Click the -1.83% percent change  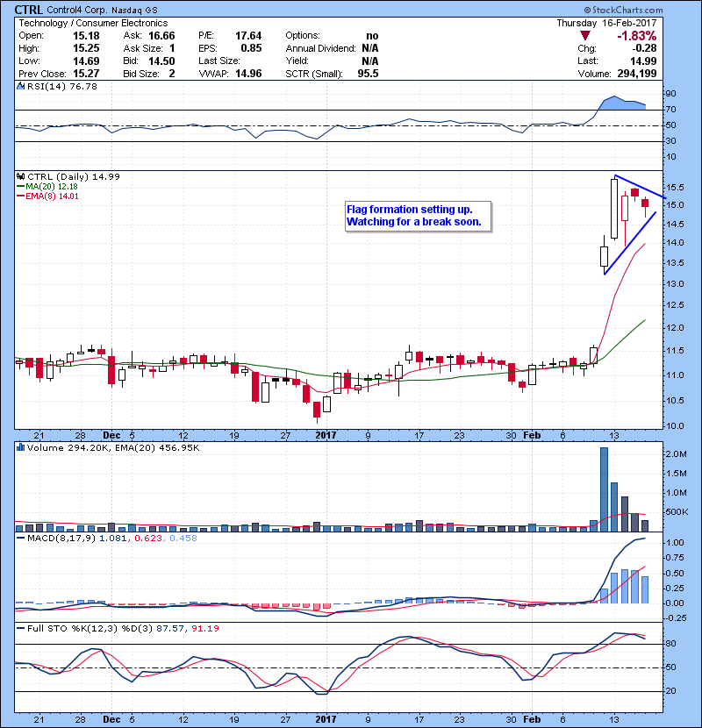[x=636, y=36]
